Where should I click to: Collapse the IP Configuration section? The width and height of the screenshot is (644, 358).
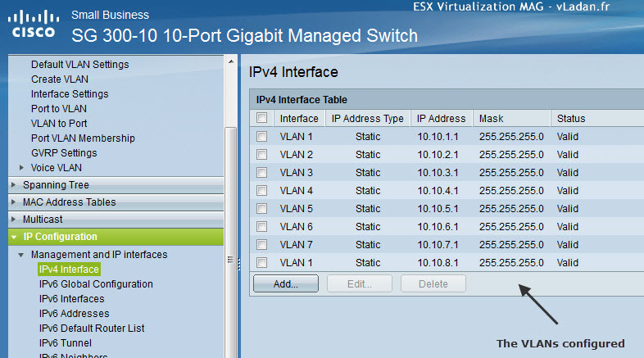15,237
